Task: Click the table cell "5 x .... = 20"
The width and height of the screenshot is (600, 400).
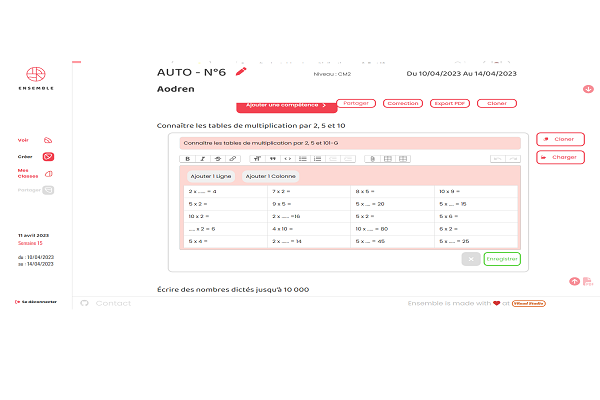Action: (392, 204)
